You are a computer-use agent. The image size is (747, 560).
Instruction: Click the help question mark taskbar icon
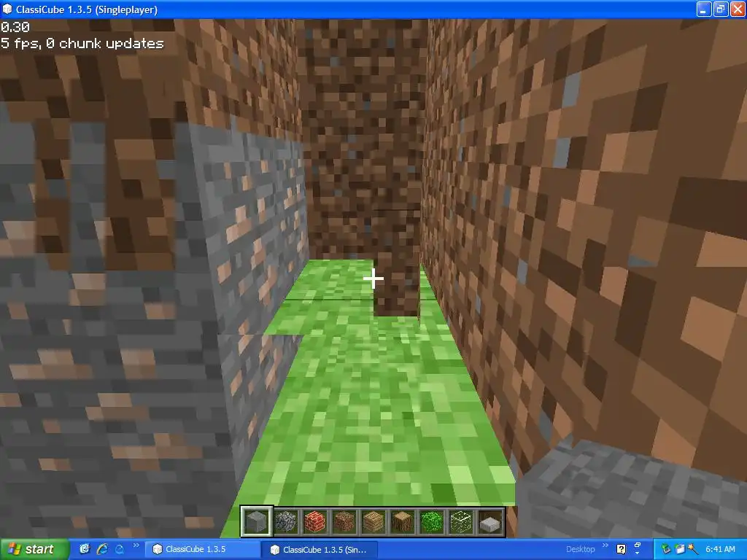[621, 550]
